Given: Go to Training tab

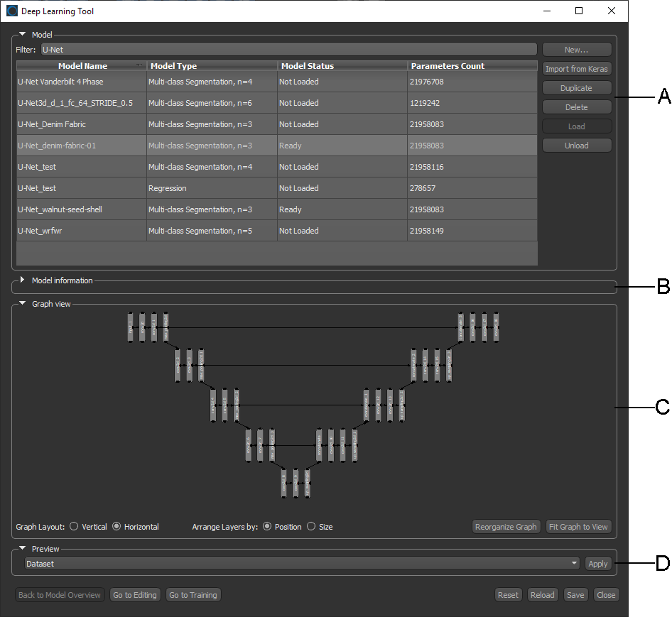Looking at the screenshot, I should point(193,595).
